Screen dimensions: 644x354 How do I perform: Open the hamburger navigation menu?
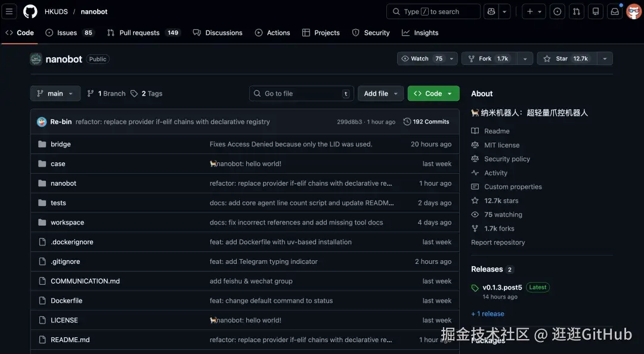point(10,11)
